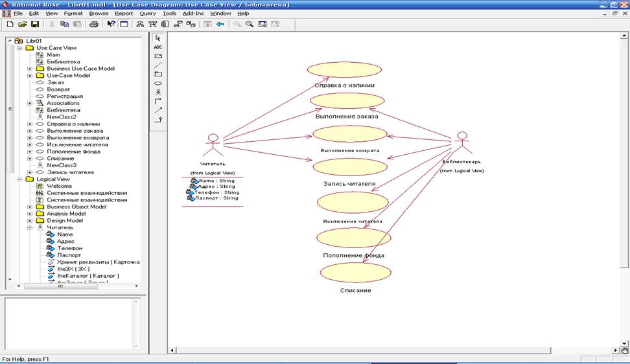Image resolution: width=630 pixels, height=364 pixels.
Task: Select the Note tool in the toolbox
Action: click(x=158, y=56)
